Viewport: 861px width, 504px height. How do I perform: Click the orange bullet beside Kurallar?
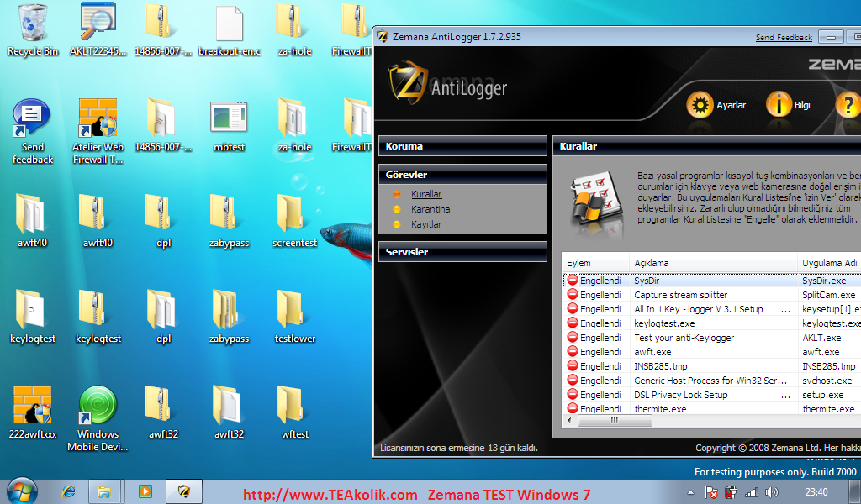397,194
